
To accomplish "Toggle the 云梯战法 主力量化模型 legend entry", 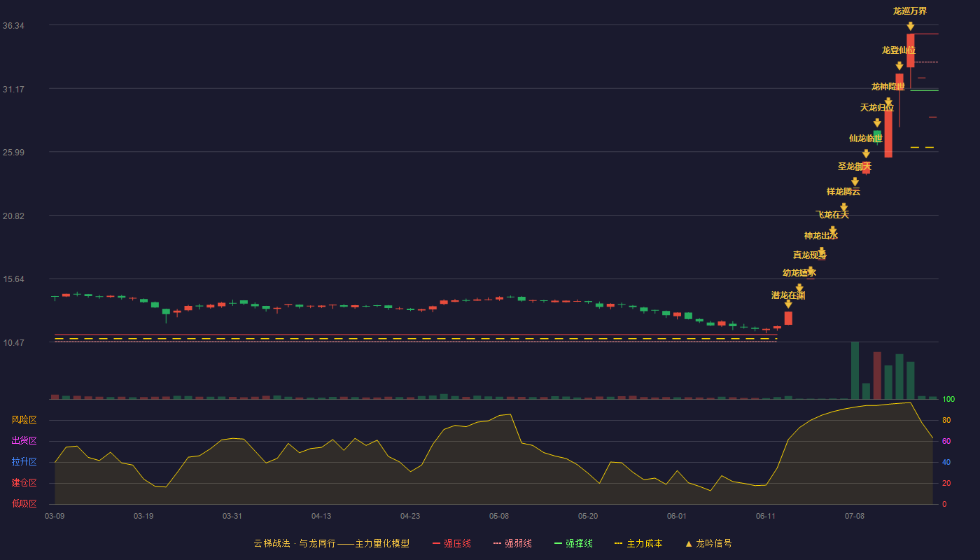I will pos(331,543).
